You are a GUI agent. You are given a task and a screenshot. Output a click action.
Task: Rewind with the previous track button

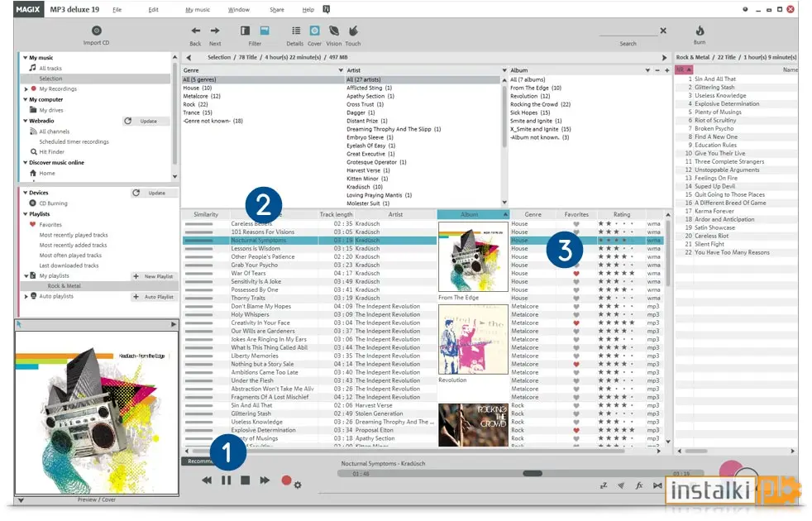pos(207,480)
